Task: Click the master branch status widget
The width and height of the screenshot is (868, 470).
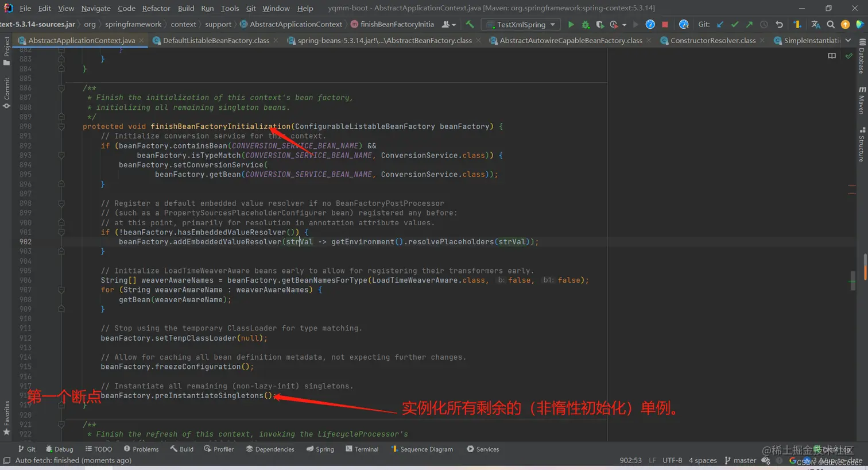Action: pyautogui.click(x=740, y=460)
